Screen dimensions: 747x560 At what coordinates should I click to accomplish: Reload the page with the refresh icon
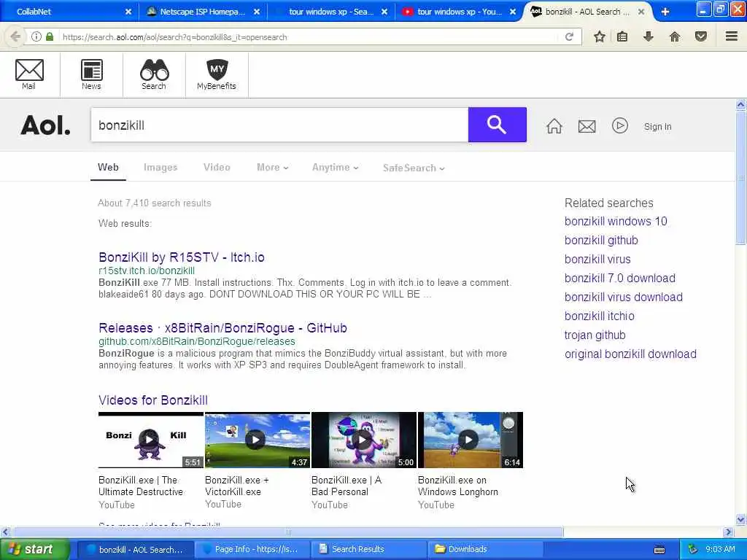[x=569, y=36]
